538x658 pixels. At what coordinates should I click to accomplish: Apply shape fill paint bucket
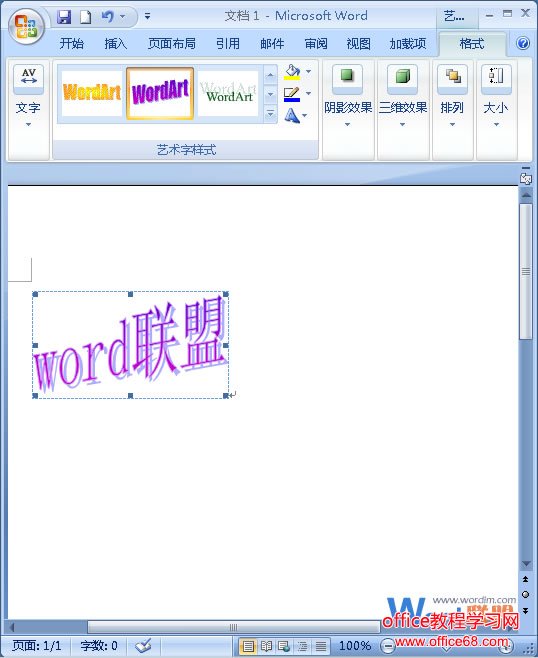pos(292,72)
